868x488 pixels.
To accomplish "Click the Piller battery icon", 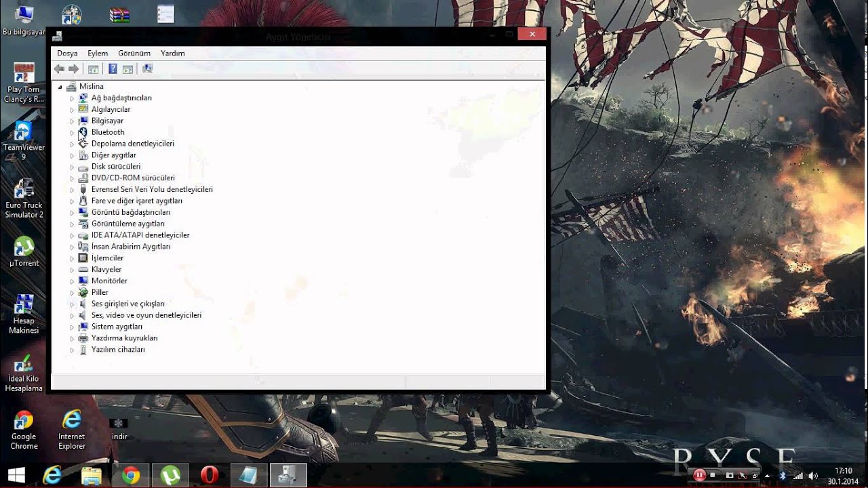I will [x=83, y=292].
